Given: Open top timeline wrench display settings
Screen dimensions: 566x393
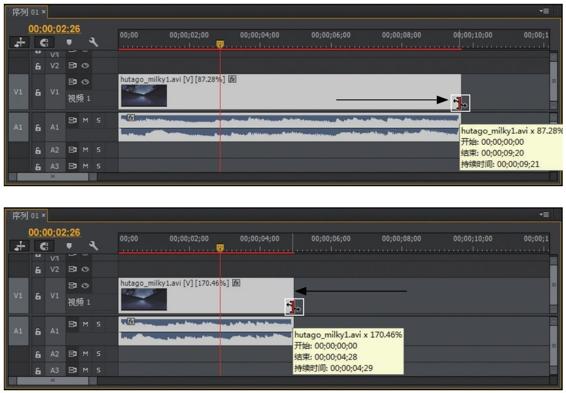Looking at the screenshot, I should coord(93,42).
